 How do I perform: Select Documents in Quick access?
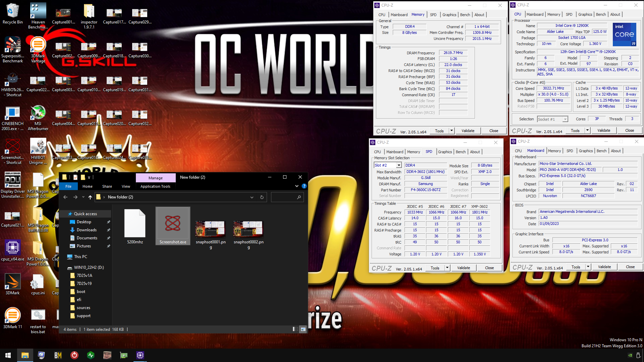coord(87,238)
